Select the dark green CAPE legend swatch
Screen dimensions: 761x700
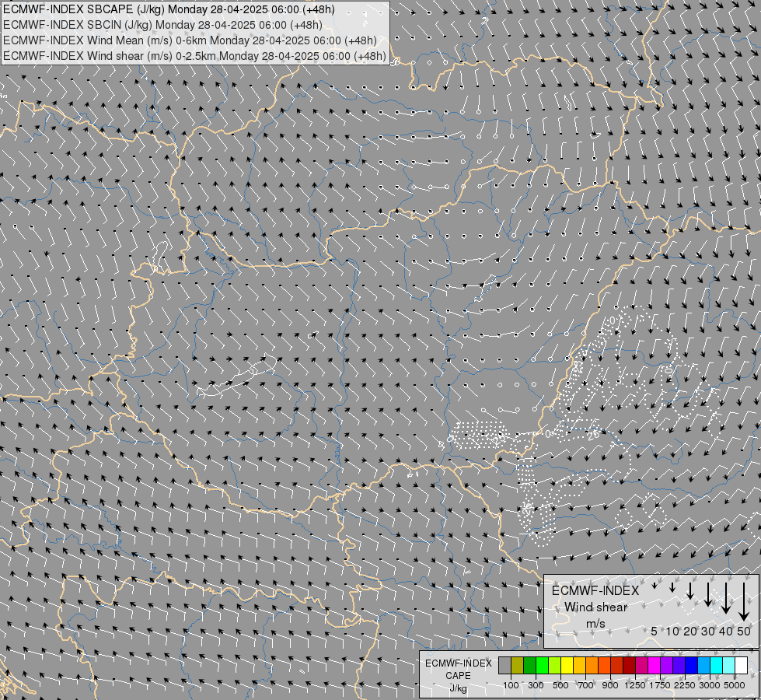point(529,666)
